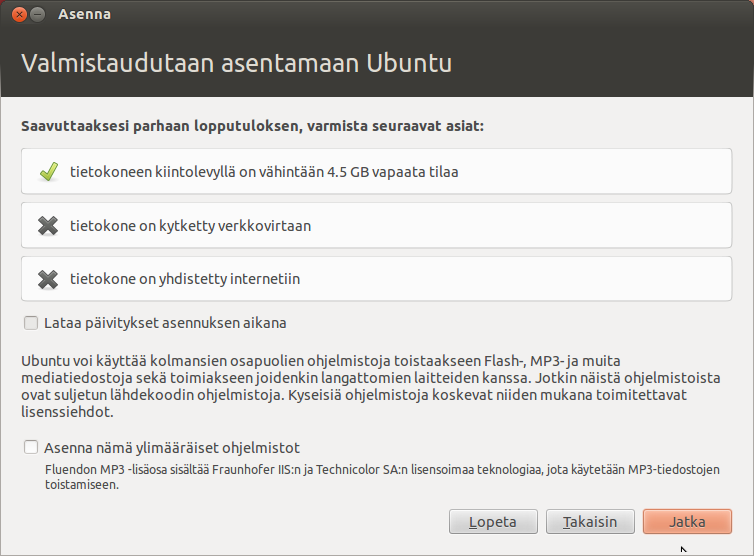Click the kolmansien osapuolien ohjelmistoja description paragraph
The image size is (754, 556).
click(x=371, y=386)
